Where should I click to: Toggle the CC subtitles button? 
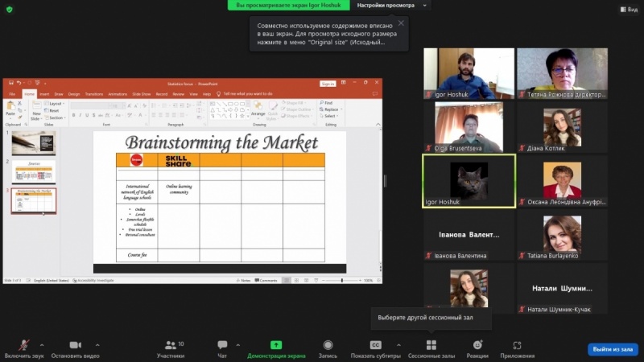[x=375, y=345]
